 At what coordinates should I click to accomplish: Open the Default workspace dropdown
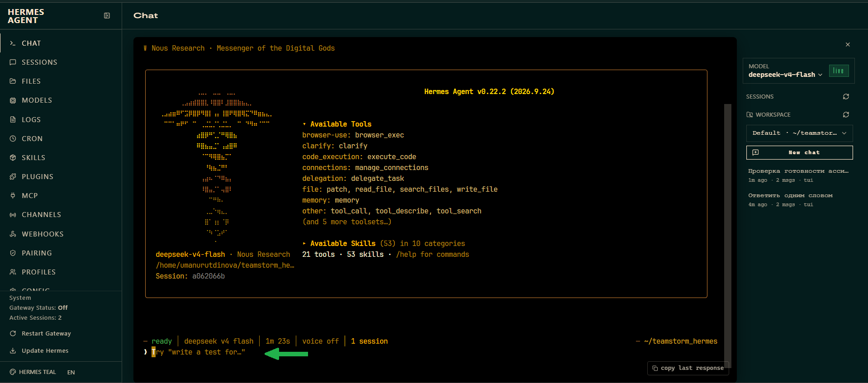(x=799, y=133)
